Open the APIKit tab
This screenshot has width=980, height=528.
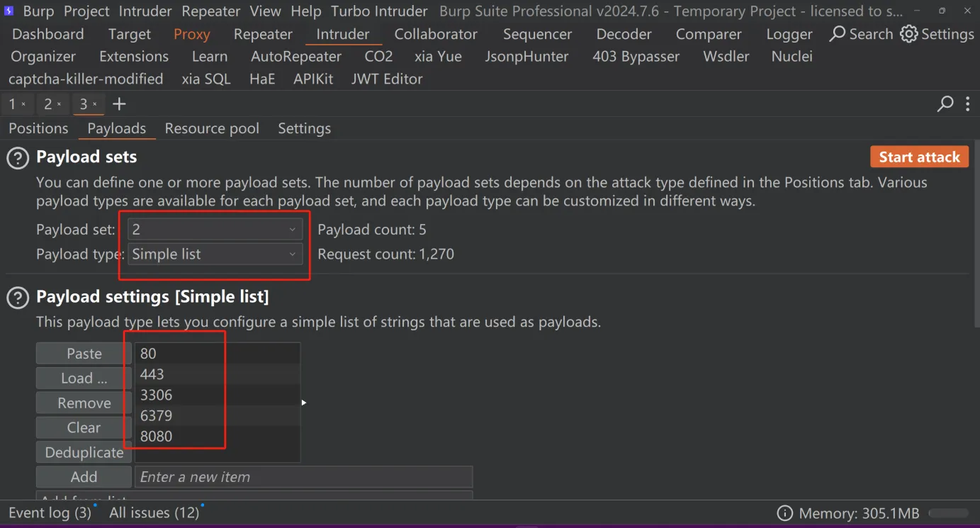pos(313,79)
